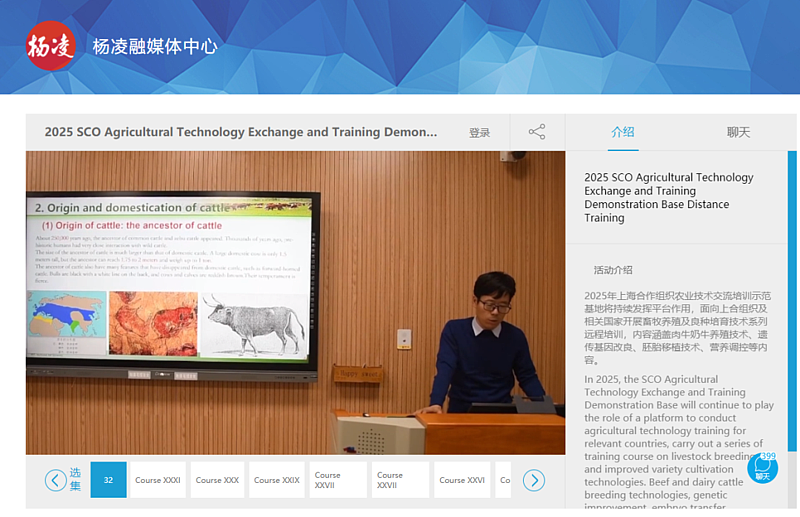Show more episodes with the right arrow

pyautogui.click(x=534, y=480)
